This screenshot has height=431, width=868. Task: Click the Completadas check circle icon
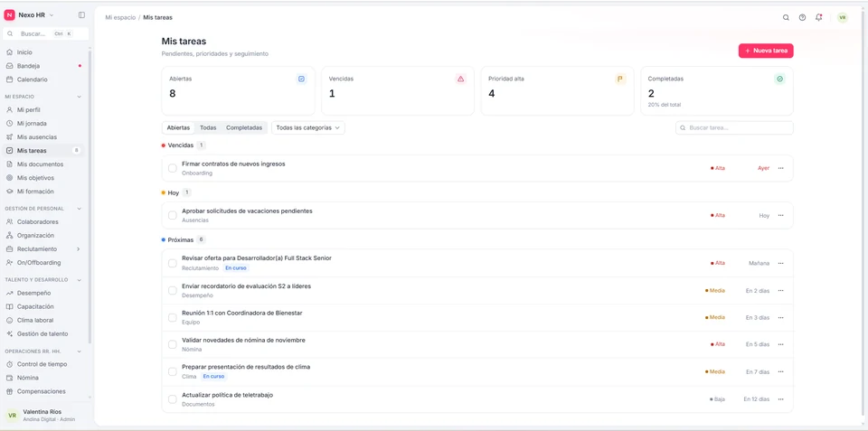[x=779, y=80]
